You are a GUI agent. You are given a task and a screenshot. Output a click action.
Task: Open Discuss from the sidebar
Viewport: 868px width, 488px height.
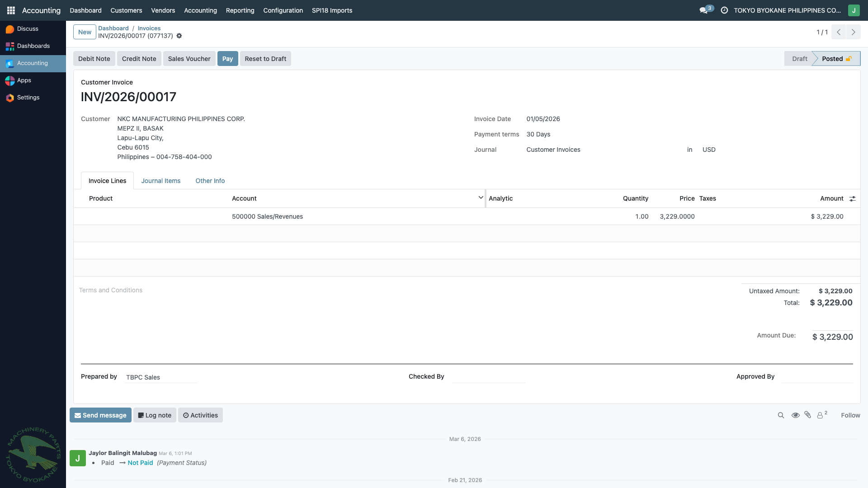click(28, 29)
